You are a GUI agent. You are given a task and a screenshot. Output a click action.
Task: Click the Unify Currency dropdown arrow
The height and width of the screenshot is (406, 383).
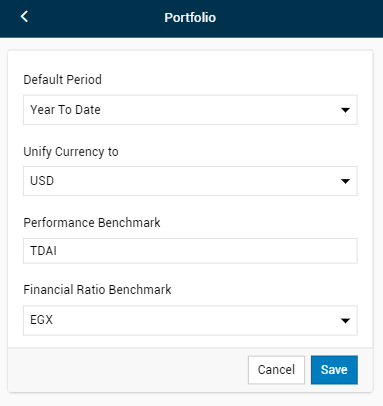(x=345, y=181)
